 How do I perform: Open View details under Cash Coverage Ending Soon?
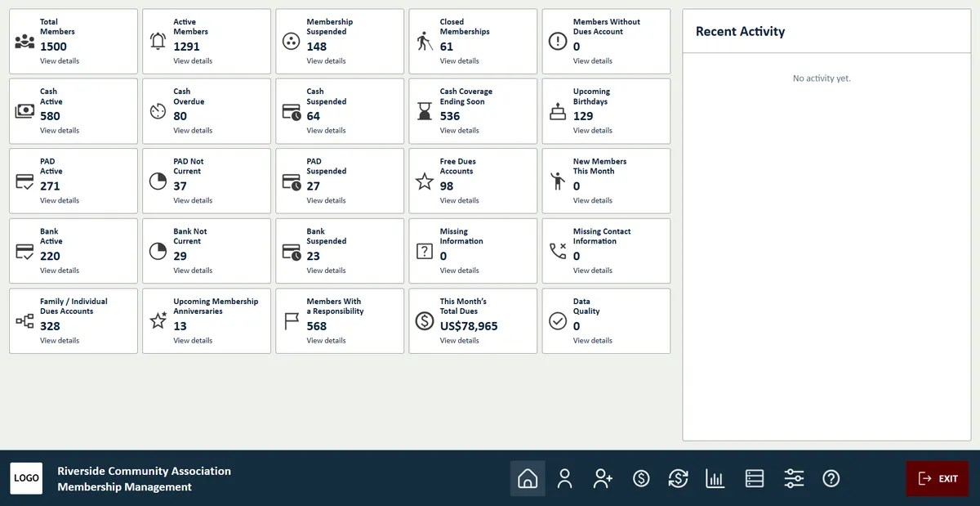point(459,131)
